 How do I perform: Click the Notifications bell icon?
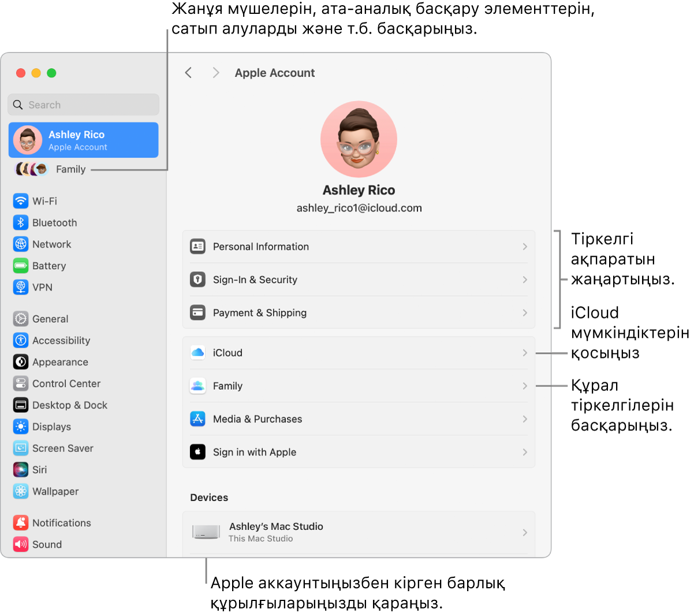(21, 522)
